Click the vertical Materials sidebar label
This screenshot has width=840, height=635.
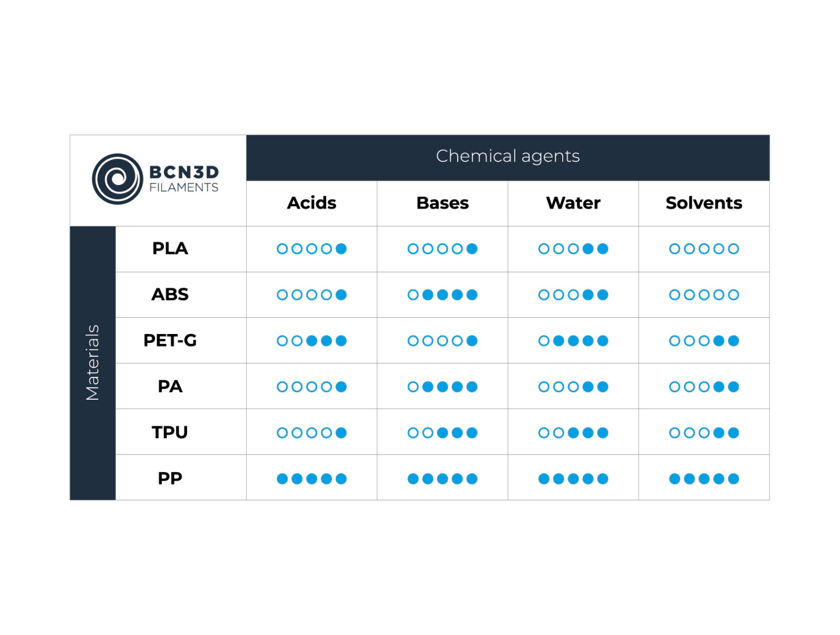[92, 362]
